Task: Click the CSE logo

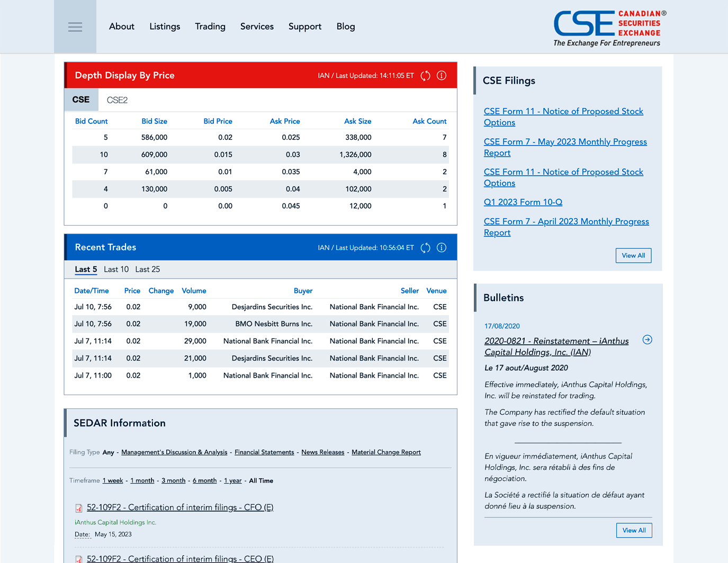Action: pyautogui.click(x=609, y=29)
